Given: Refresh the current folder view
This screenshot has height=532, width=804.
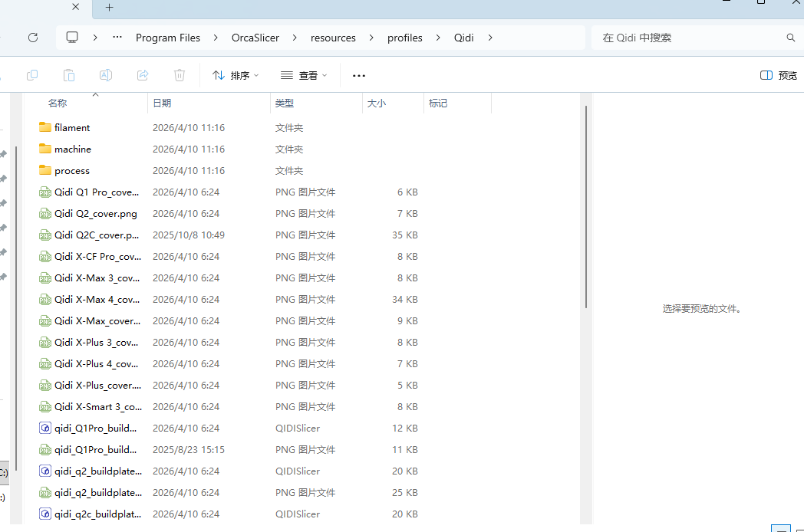Looking at the screenshot, I should pyautogui.click(x=33, y=38).
